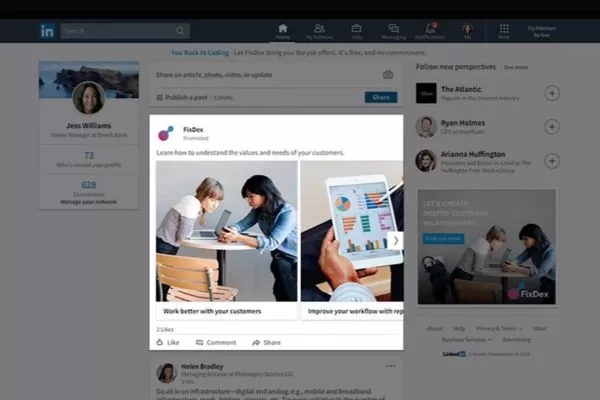
Task: Open the You Rock At Coding ad link
Action: 200,53
